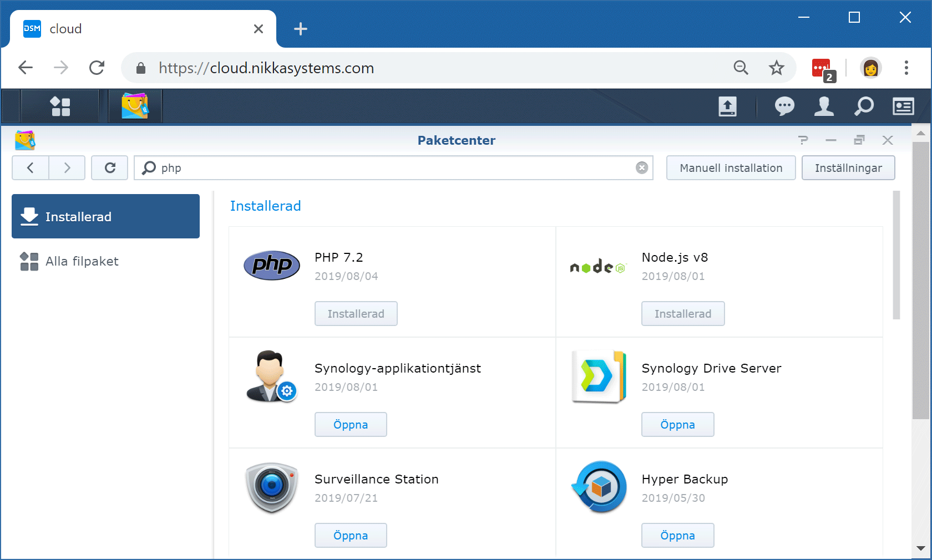Click the Surveillance Station camera icon
This screenshot has height=560, width=932.
tap(272, 487)
